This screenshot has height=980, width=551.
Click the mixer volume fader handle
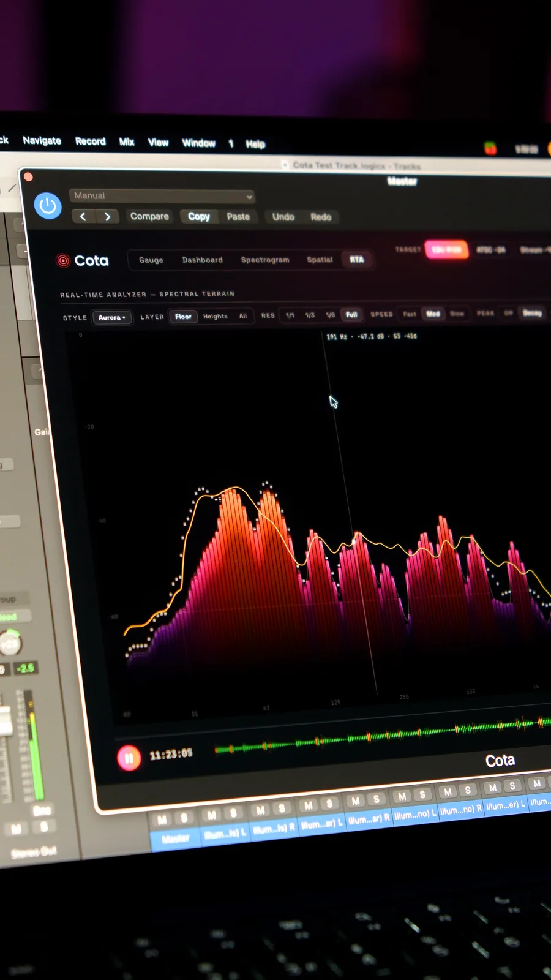[x=5, y=721]
